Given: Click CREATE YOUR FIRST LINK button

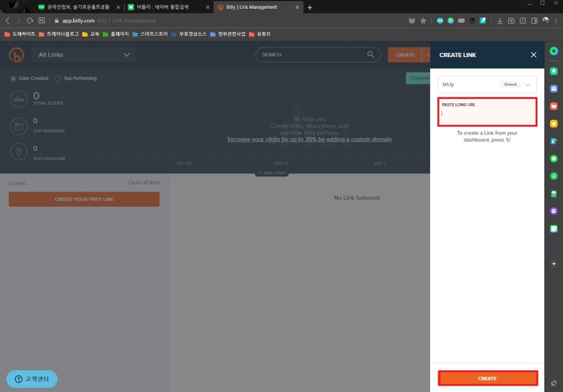Looking at the screenshot, I should [84, 199].
